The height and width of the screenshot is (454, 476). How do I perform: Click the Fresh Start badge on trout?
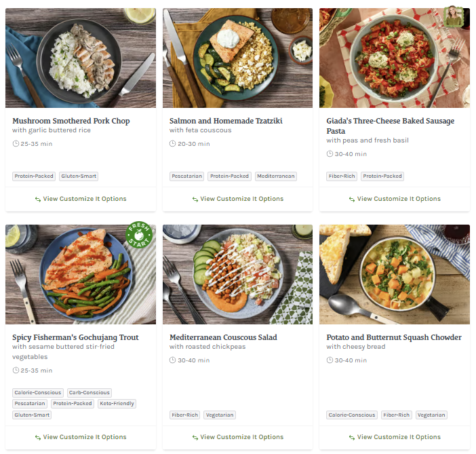(x=139, y=237)
